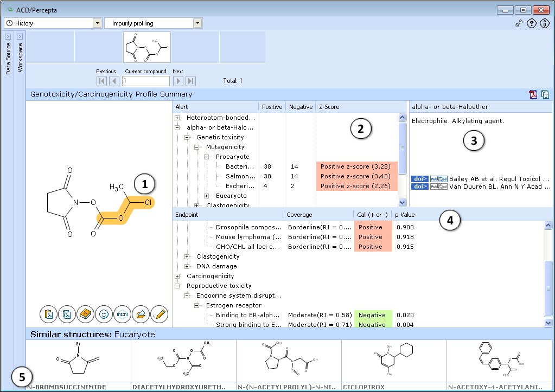
Task: Click the Endpoint table scrollbar down arrow
Action: [x=548, y=323]
